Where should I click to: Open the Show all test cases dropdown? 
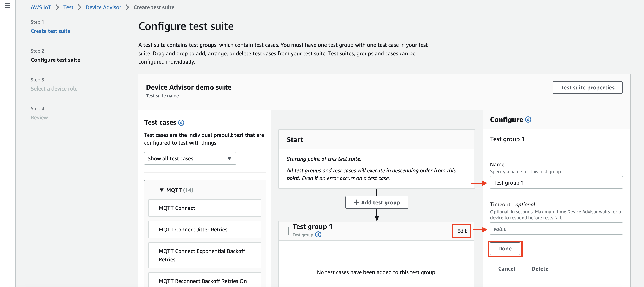[x=190, y=158]
